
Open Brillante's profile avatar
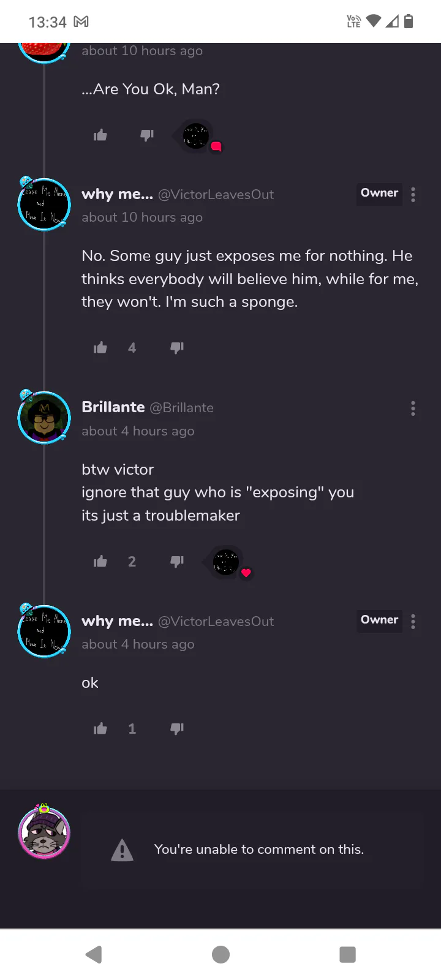[x=44, y=417]
